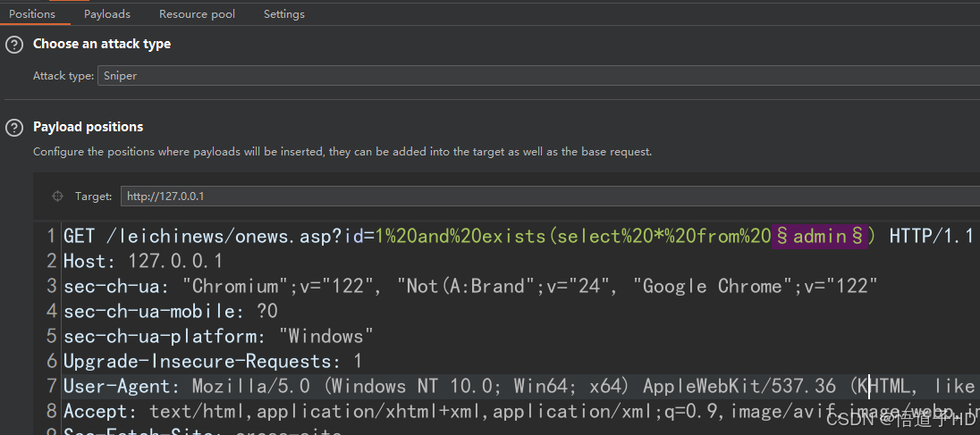Click the Accept header on line 8

point(522,411)
